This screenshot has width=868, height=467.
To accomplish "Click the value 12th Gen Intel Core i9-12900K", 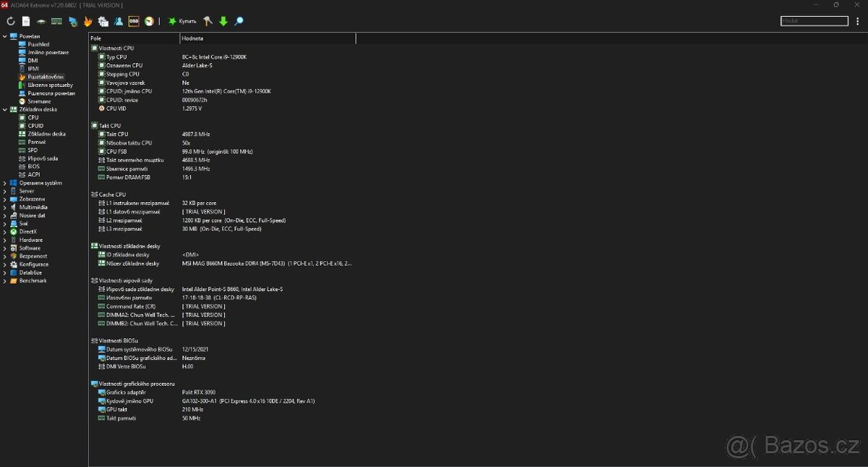I will pos(226,91).
